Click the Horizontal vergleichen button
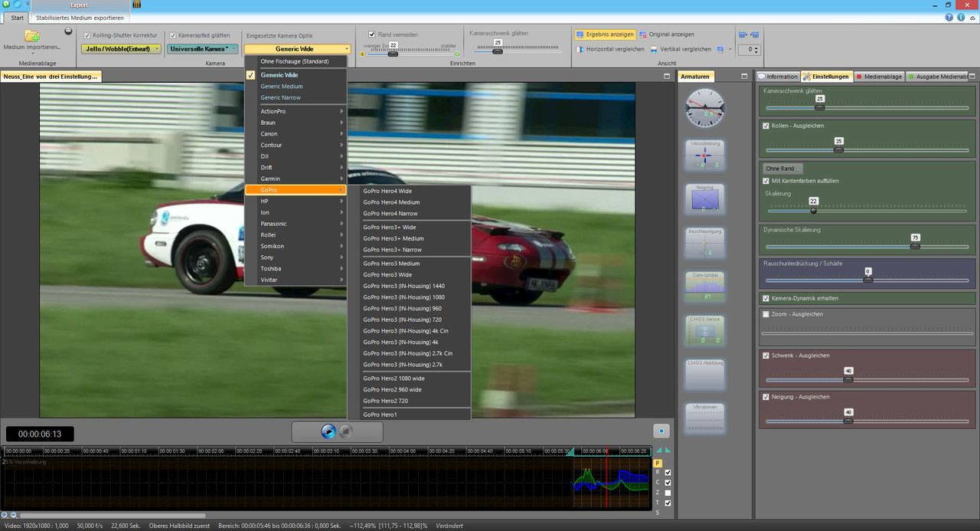Viewport: 980px width, 531px height. point(609,49)
